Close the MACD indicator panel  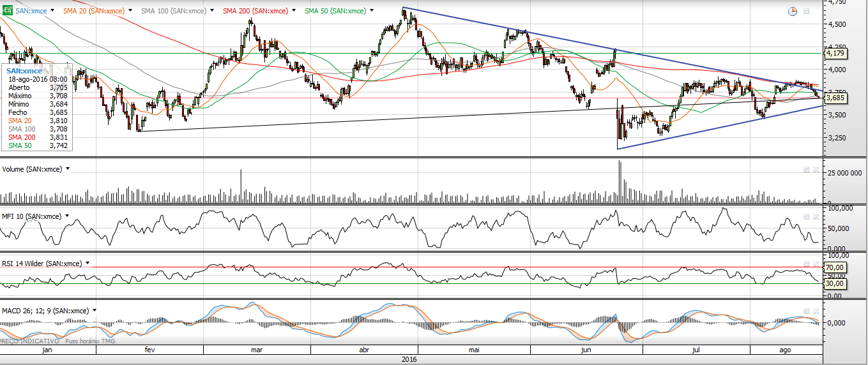coord(815,311)
